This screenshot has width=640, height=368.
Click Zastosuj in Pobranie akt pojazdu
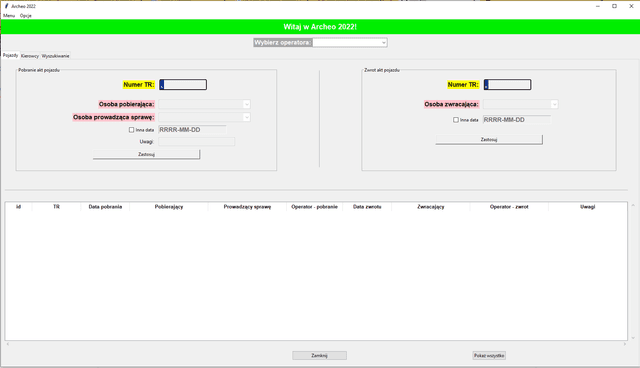pos(146,154)
